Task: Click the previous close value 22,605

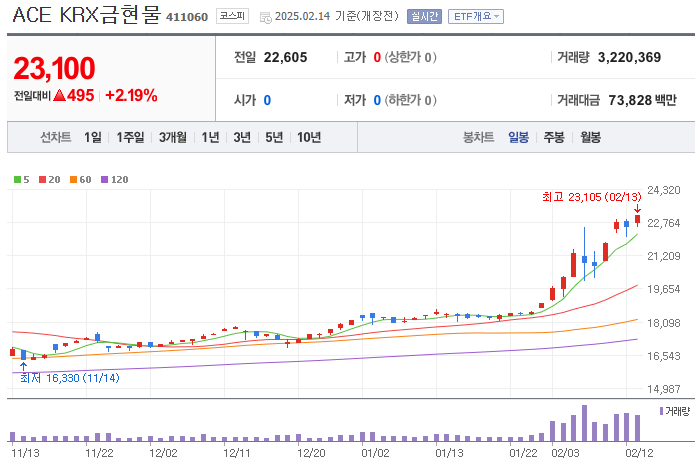Action: (x=285, y=57)
